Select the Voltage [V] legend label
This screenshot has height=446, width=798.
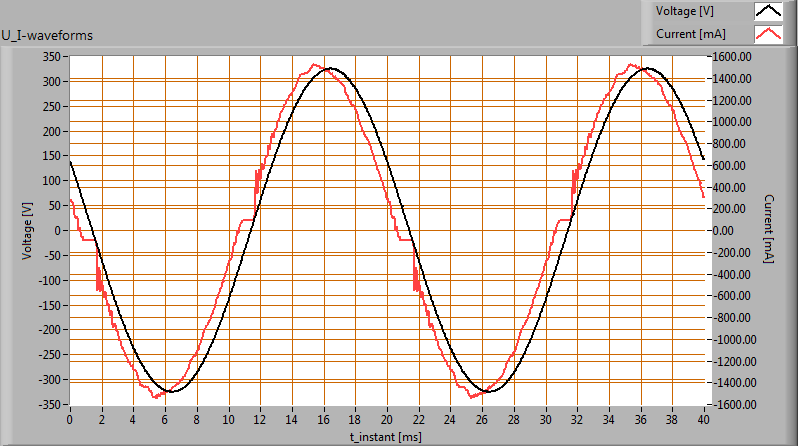click(684, 12)
